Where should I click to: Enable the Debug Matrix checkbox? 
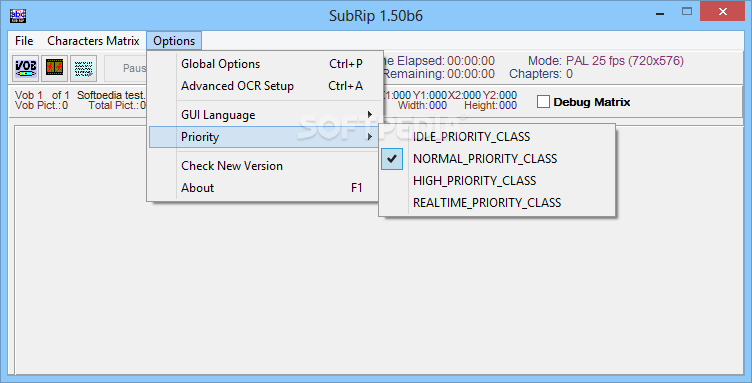[543, 102]
